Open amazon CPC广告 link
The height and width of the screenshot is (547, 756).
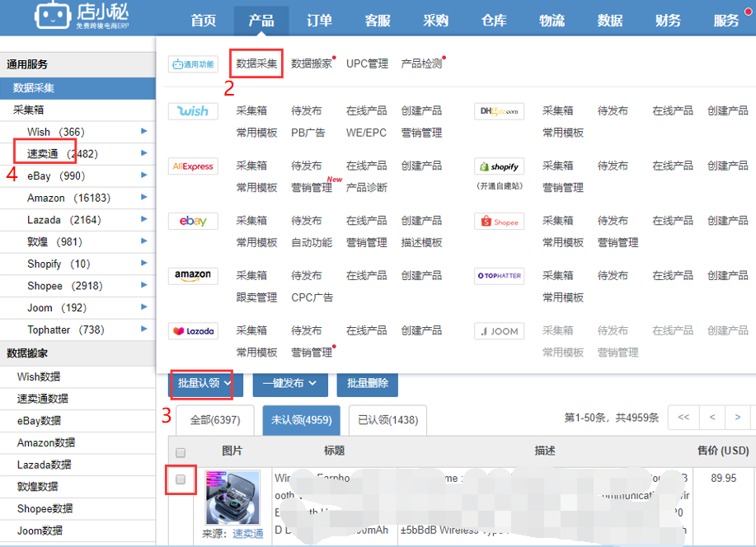pos(312,297)
